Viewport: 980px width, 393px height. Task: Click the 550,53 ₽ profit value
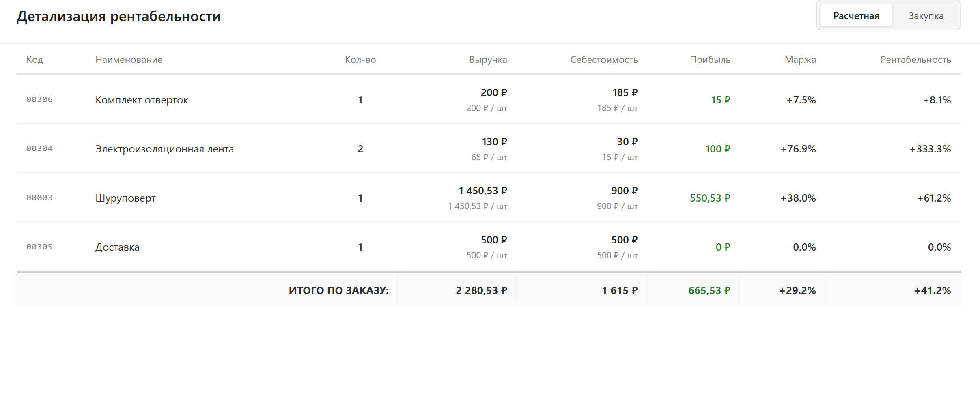point(710,198)
